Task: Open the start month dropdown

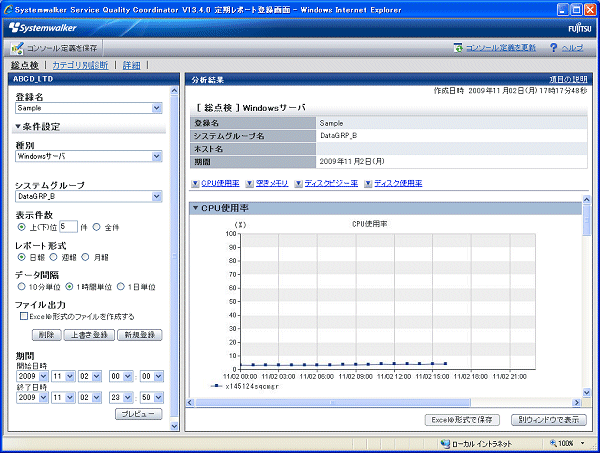Action: pos(70,376)
